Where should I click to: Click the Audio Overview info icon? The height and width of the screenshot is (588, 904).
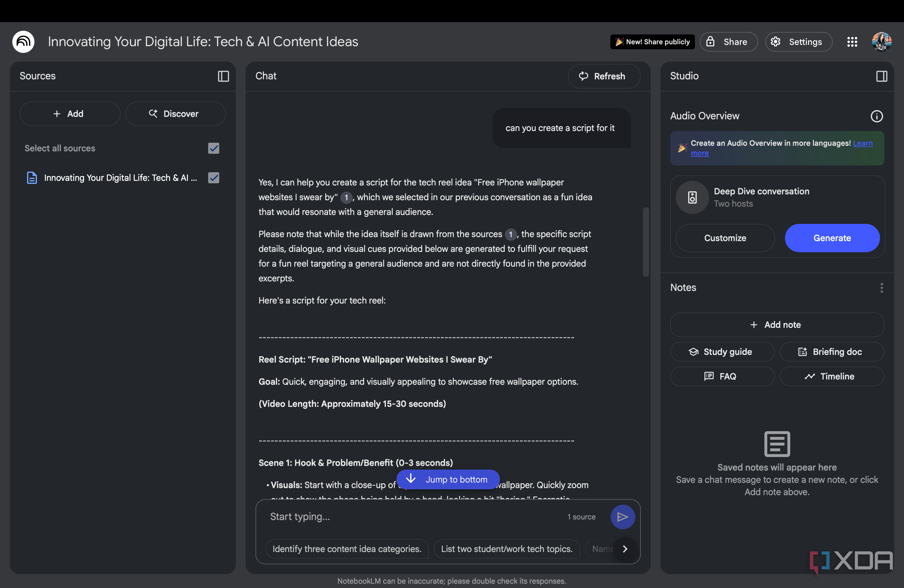click(877, 116)
